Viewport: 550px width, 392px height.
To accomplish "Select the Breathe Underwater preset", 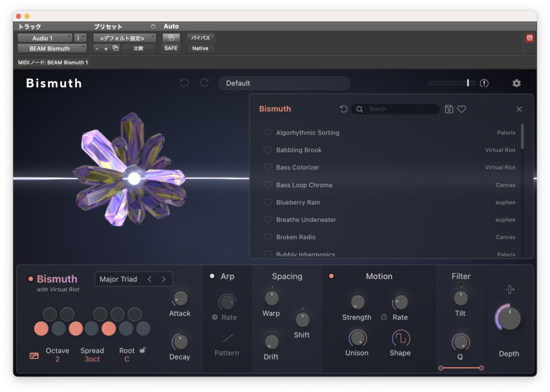I will pos(389,220).
